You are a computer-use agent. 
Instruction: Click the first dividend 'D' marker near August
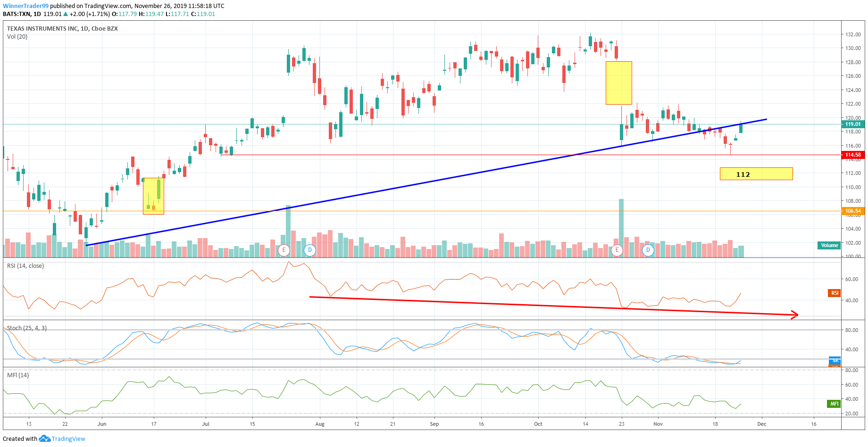310,250
